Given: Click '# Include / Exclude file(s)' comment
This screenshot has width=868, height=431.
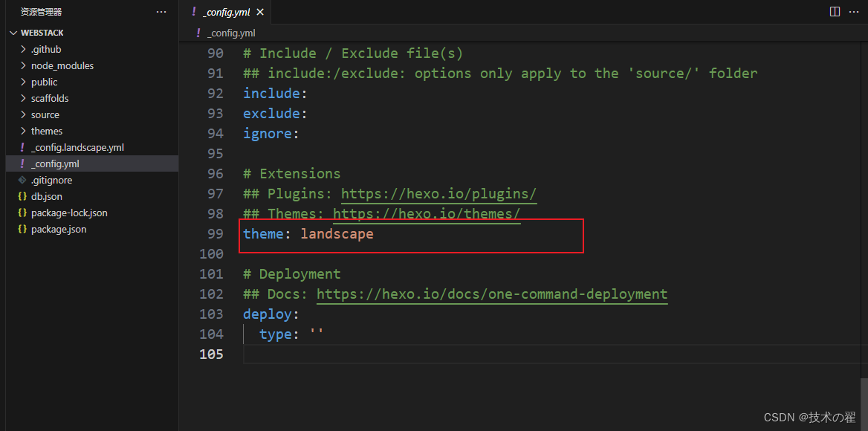Looking at the screenshot, I should tap(353, 54).
